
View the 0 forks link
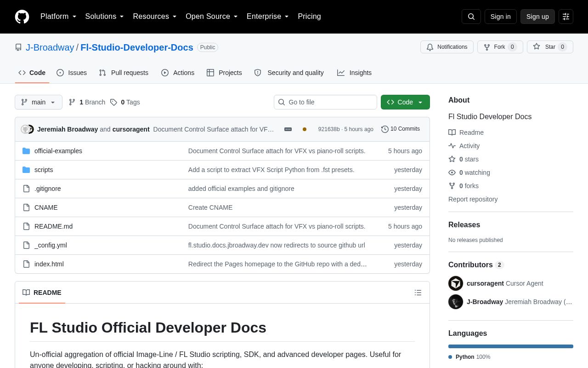(464, 186)
